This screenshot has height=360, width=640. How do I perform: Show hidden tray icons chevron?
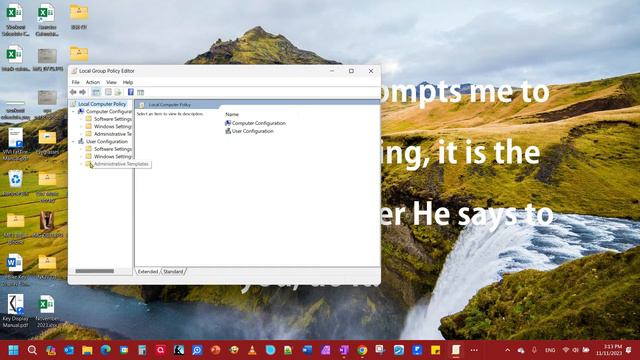pyautogui.click(x=507, y=350)
